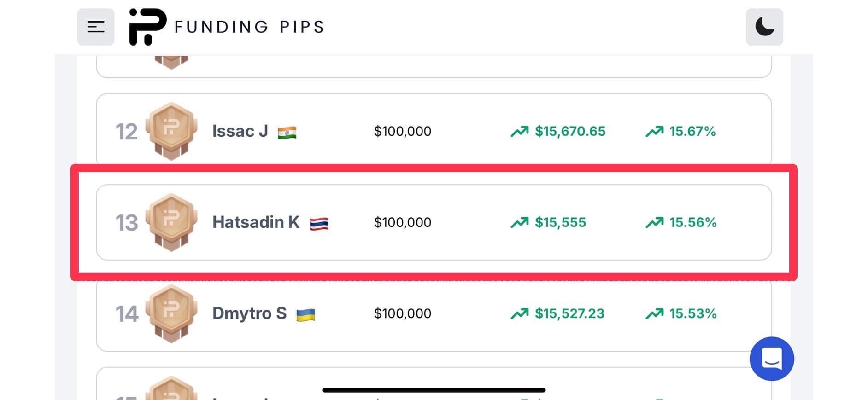Click the Ukraine flag beside Dmytro S
Image resolution: width=868 pixels, height=400 pixels.
pos(305,315)
